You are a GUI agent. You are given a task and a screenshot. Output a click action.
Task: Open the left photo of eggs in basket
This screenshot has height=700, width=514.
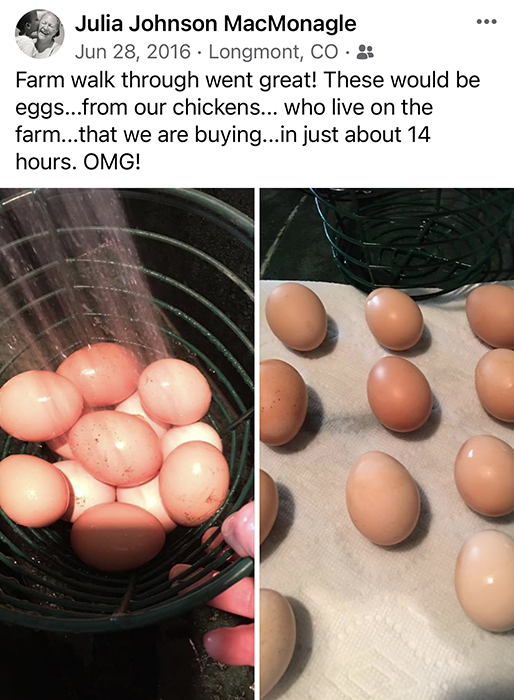pos(127,444)
